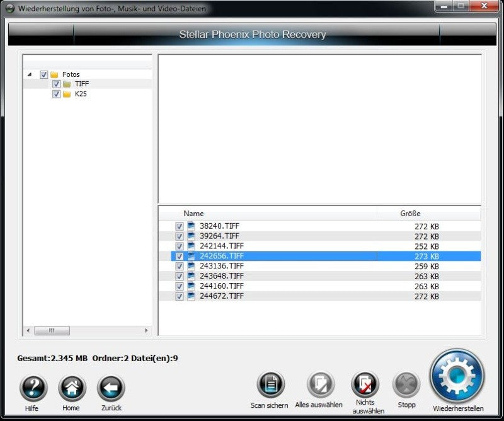This screenshot has width=504, height=421.
Task: Collapse the Fotos tree node
Action: [30, 74]
